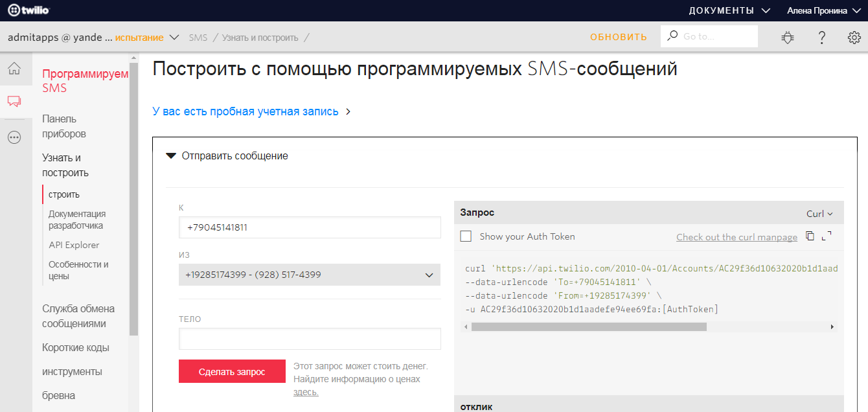Screen dimensions: 868x412
Task: Click the right scroll arrow under the curl code
Action: click(x=831, y=326)
